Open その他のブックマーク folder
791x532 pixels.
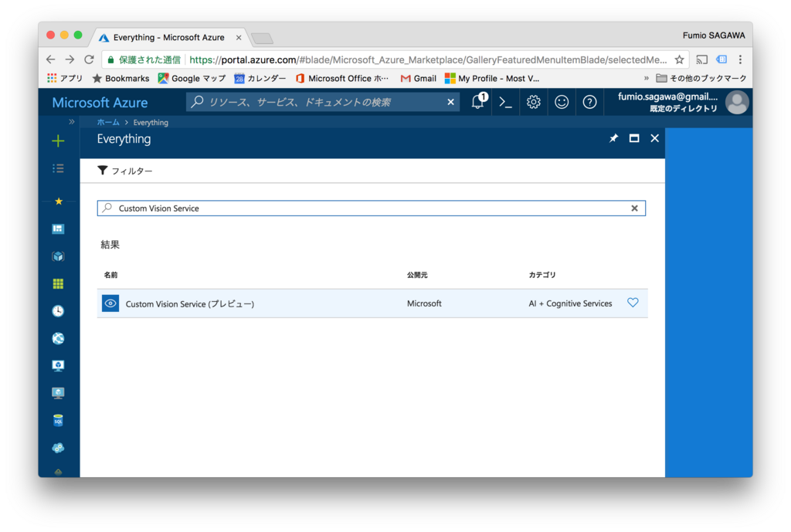701,78
